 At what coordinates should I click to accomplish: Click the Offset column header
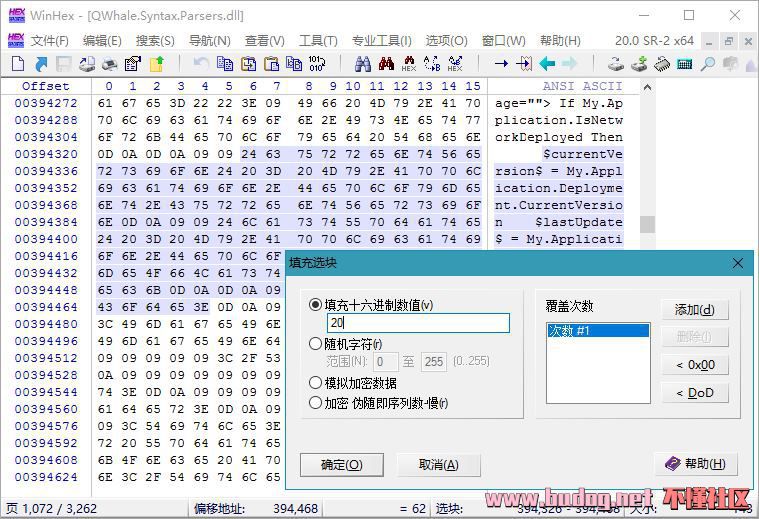[46, 86]
